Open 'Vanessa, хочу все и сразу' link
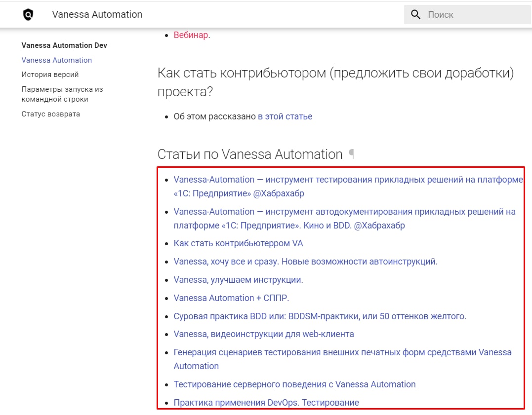Image resolution: width=532 pixels, height=415 pixels. (305, 262)
